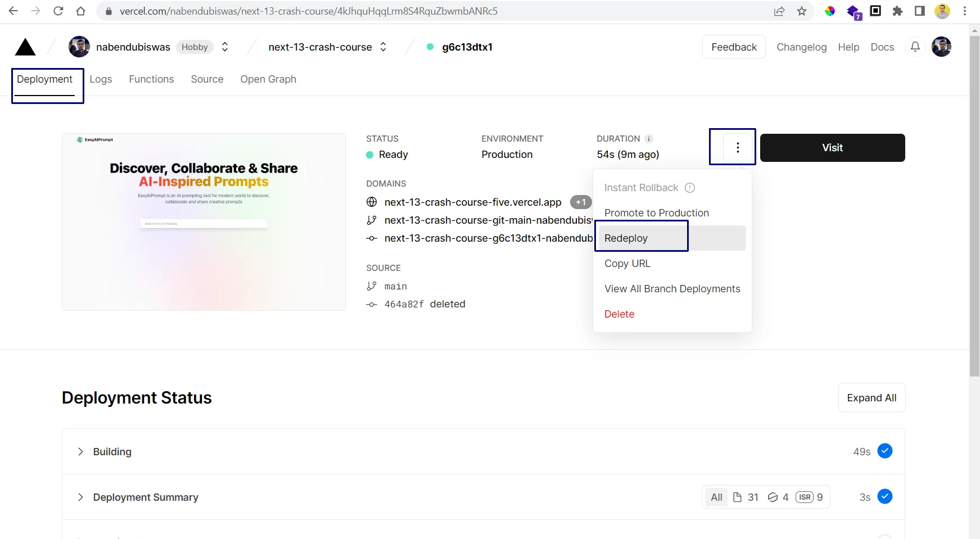Open the Help link

[848, 47]
